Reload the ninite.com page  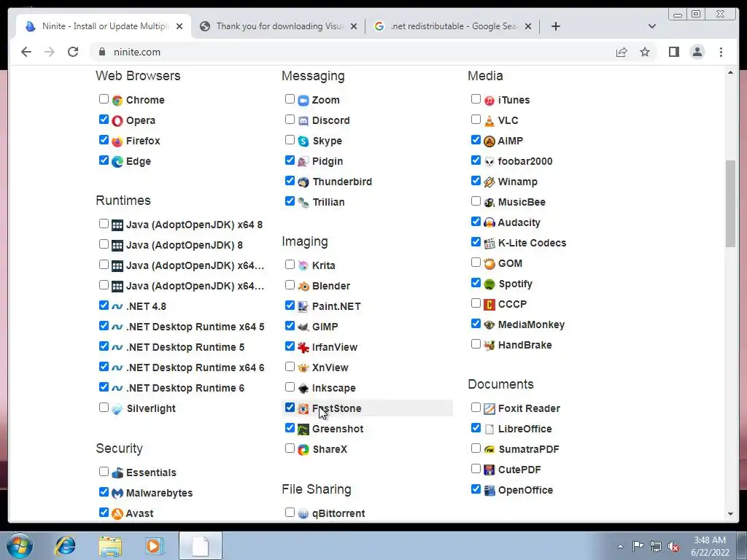(x=73, y=52)
